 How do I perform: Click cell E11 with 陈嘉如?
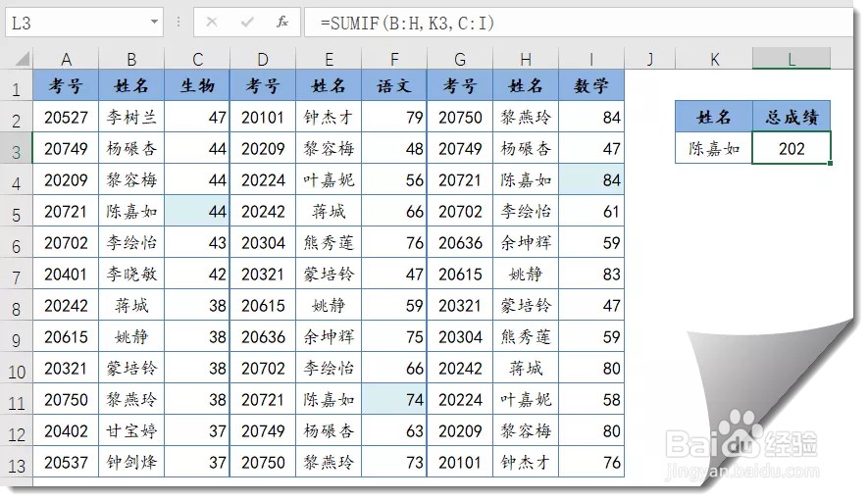click(x=329, y=399)
